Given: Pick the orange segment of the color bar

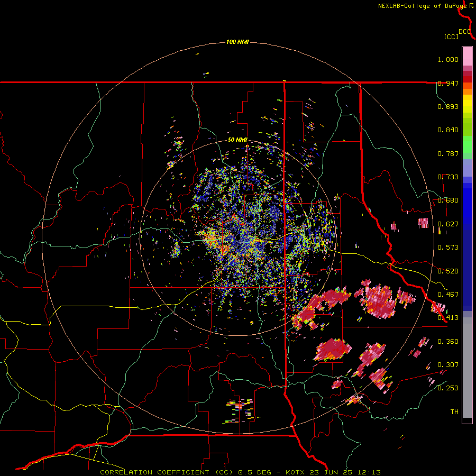Looking at the screenshot, I should (x=467, y=91).
